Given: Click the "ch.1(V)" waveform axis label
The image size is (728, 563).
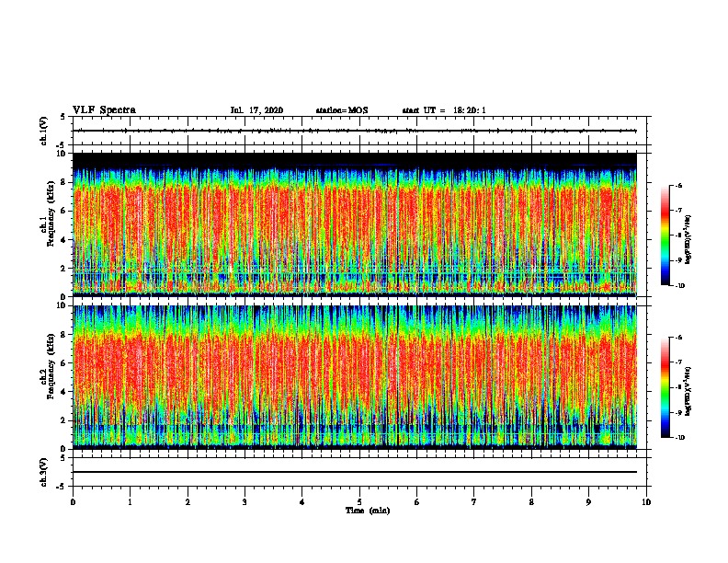Looking at the screenshot, I should coord(44,131).
